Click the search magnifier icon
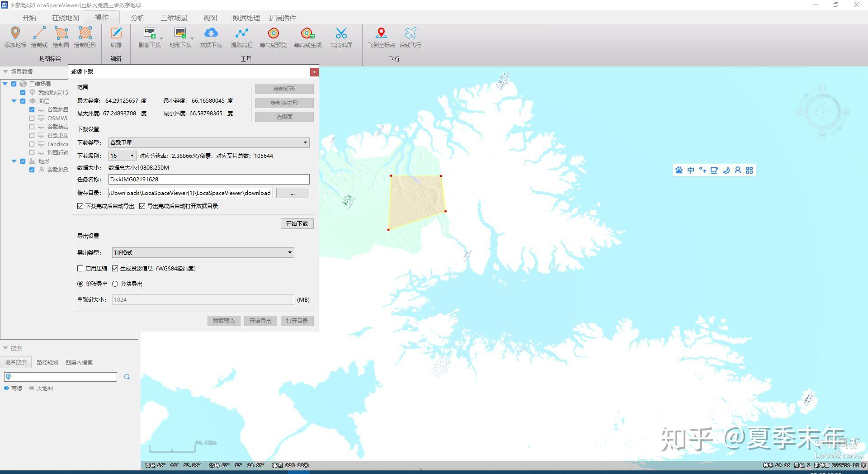This screenshot has width=868, height=474. tap(127, 377)
